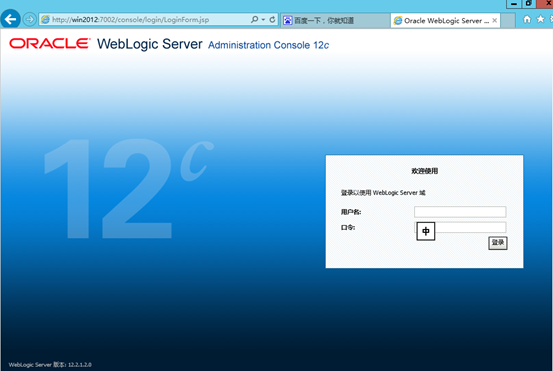553x371 pixels.
Task: Click the 口令 label
Action: click(348, 227)
